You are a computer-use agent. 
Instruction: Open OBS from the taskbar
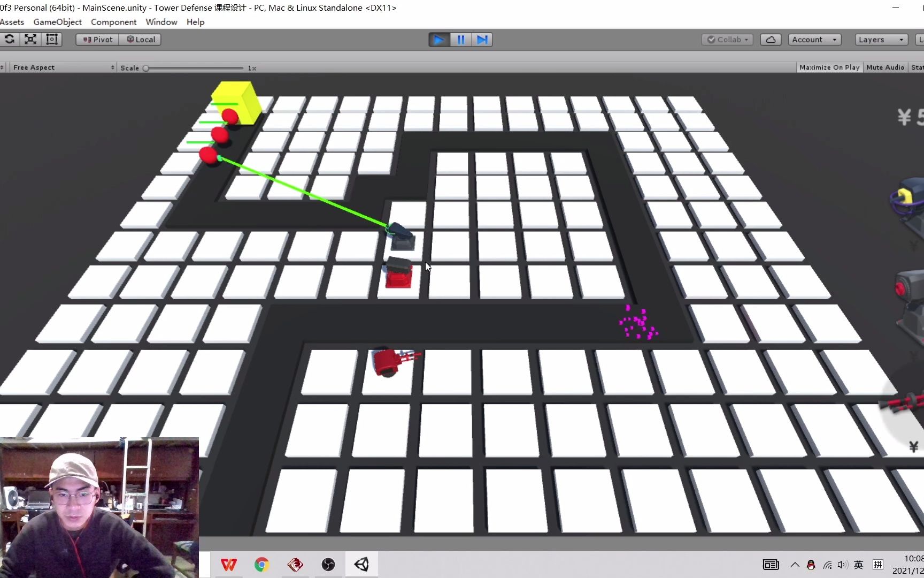pyautogui.click(x=328, y=565)
